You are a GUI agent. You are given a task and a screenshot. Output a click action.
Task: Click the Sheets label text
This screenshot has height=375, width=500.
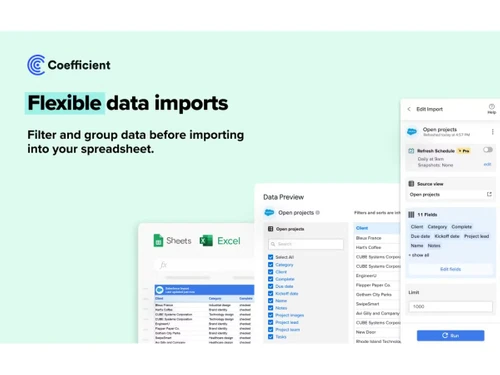179,241
